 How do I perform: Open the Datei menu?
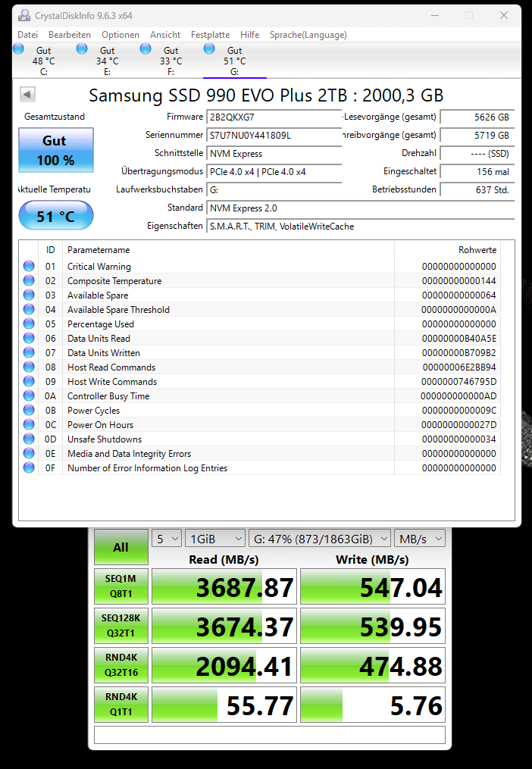tap(27, 35)
